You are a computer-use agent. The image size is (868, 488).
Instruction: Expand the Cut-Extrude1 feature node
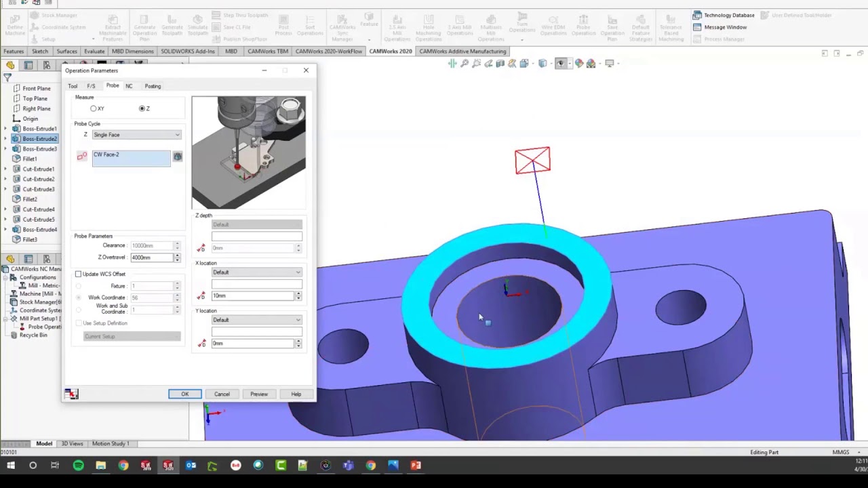[6, 169]
